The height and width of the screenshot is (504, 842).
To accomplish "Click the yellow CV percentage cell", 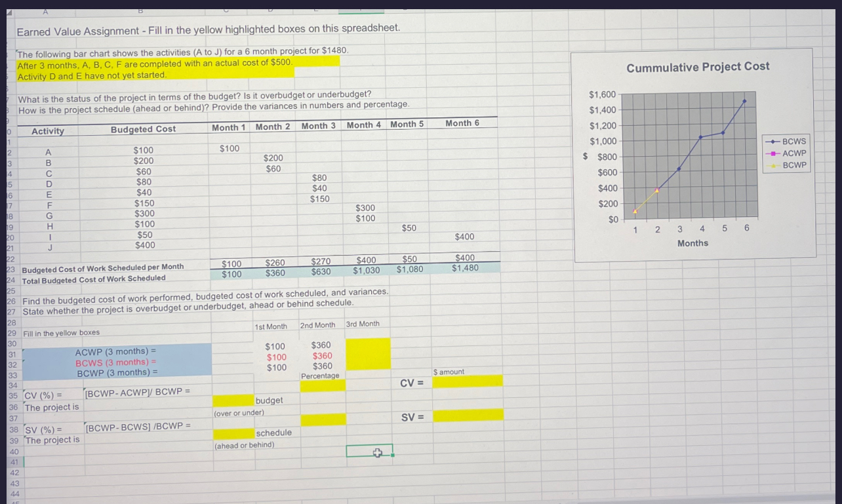I will [322, 384].
